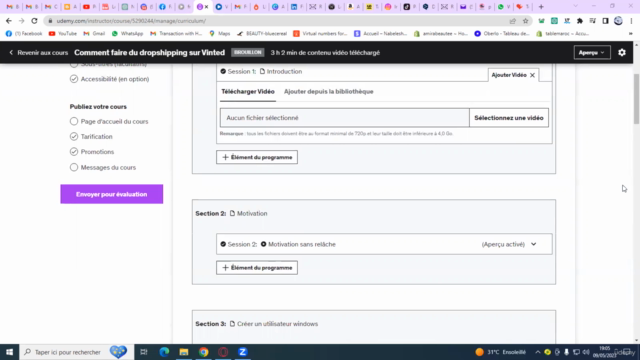Click the volume icon in system tray
The image size is (640, 360).
tap(586, 352)
